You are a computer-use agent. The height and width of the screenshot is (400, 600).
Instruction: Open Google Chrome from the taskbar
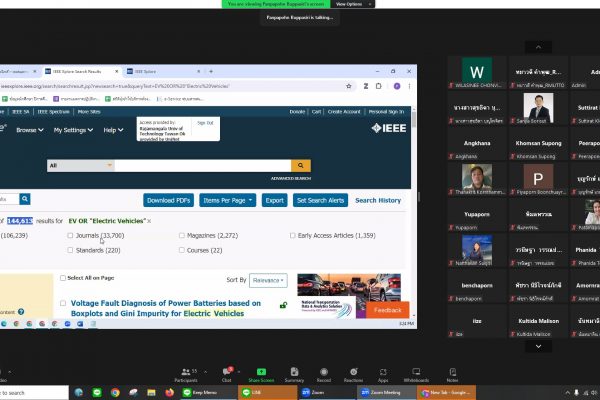[x=115, y=392]
